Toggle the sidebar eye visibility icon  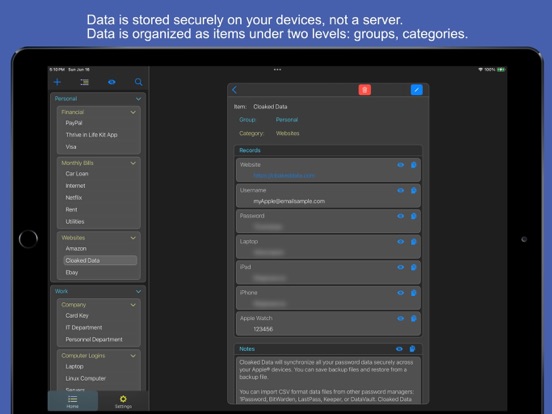click(x=112, y=82)
